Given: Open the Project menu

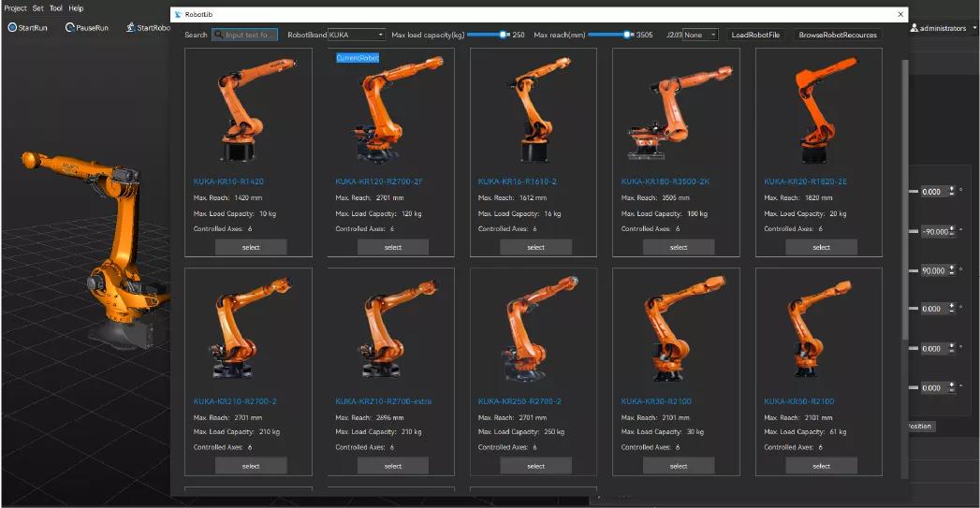Looking at the screenshot, I should (15, 8).
